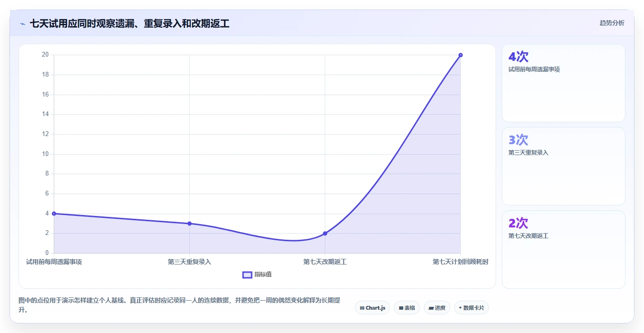Screen dimensions: 644x333
Task: Open the 3次 第三天重复录入 card
Action: coord(564,166)
